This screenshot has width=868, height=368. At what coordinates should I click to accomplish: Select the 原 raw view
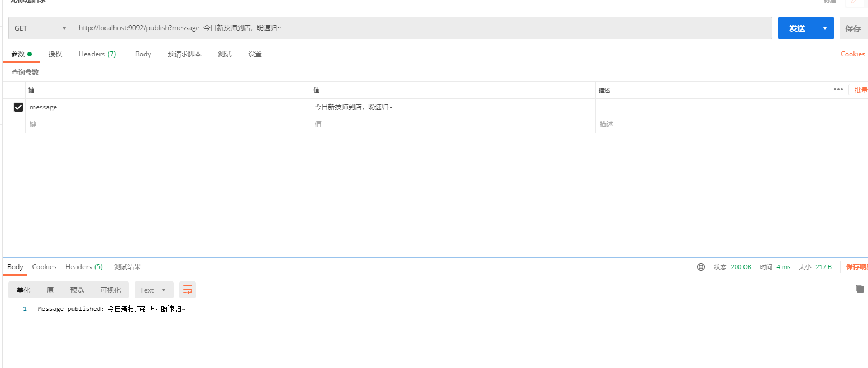(50, 290)
